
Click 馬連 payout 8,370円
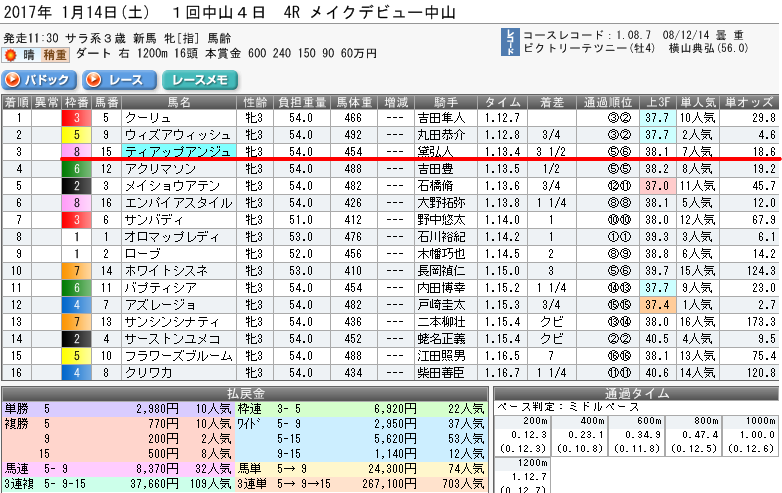(157, 469)
